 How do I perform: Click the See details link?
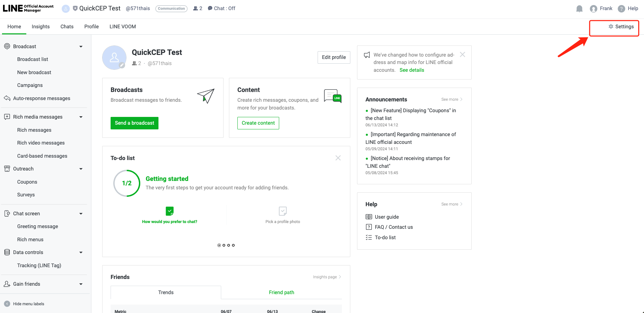(412, 70)
